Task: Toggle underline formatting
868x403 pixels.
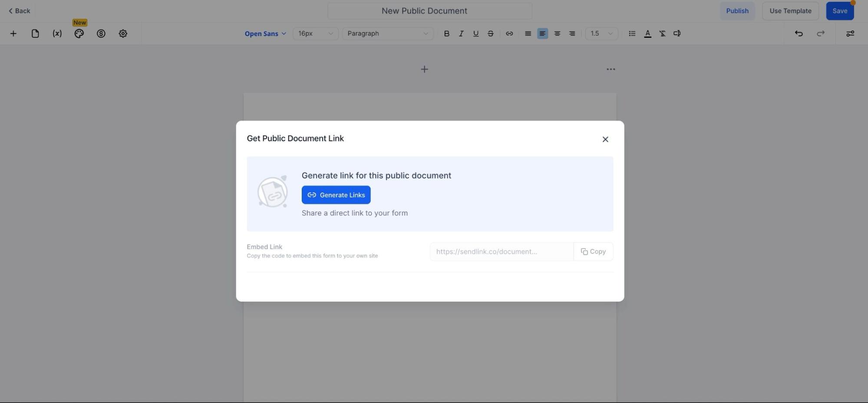Action: click(476, 33)
